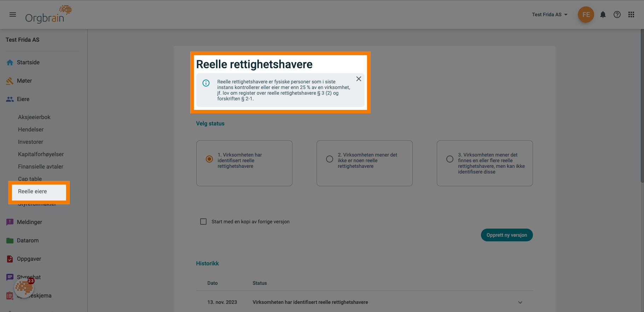
Task: Click the page vertical scrollbar
Action: click(642, 106)
